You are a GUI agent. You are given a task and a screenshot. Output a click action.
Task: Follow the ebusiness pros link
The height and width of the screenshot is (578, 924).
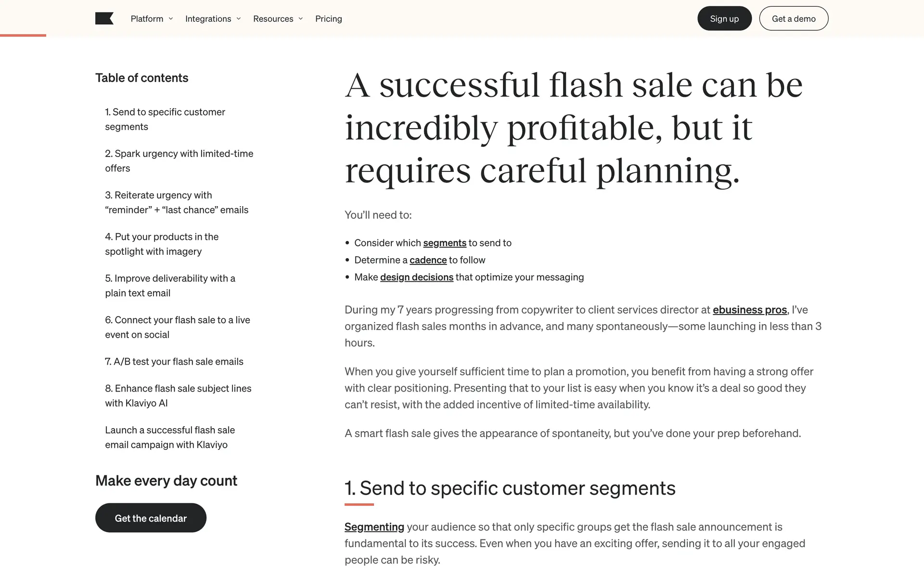749,310
